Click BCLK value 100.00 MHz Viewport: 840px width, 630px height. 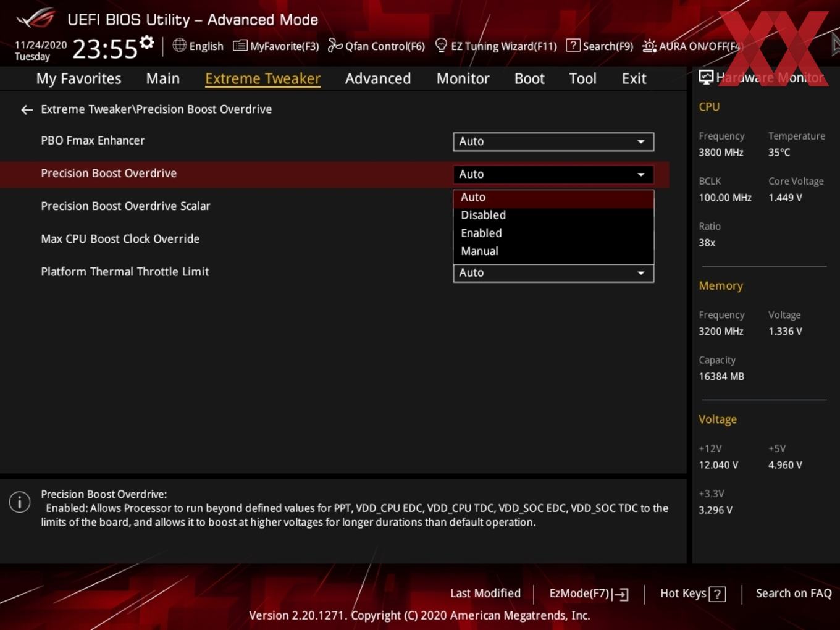point(725,198)
